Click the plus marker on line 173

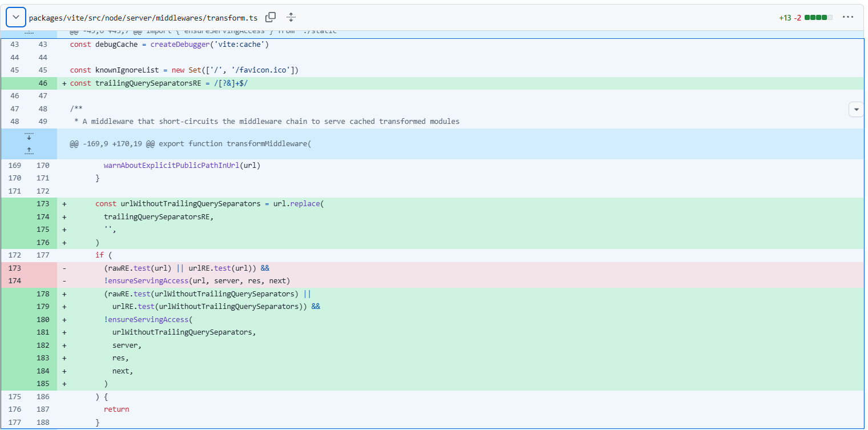click(x=64, y=204)
